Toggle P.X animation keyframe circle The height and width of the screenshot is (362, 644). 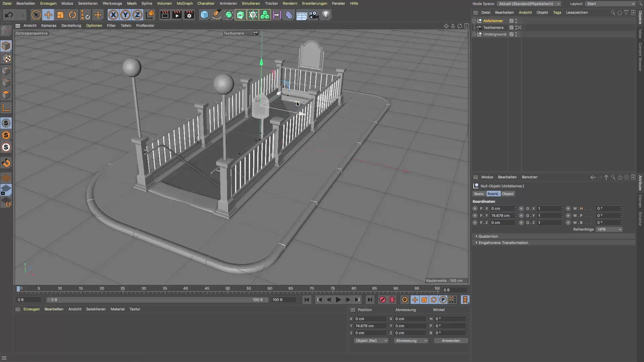tap(475, 208)
